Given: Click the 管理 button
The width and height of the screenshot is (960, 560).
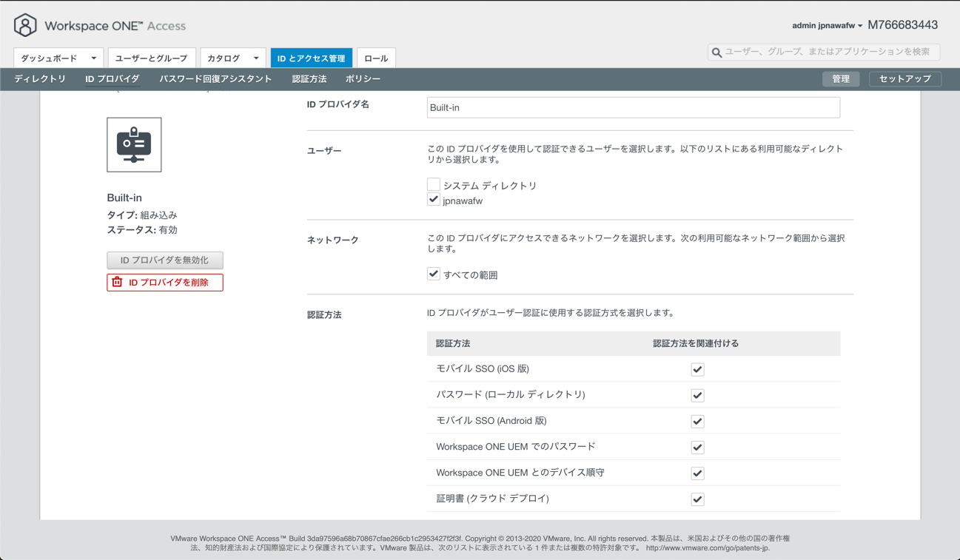Looking at the screenshot, I should [841, 78].
